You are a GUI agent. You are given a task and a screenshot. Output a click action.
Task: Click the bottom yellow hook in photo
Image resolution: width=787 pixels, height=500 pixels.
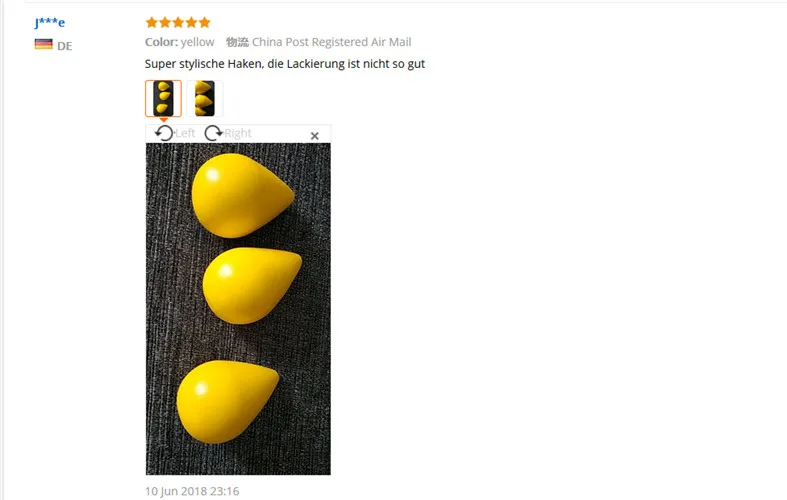pos(227,402)
